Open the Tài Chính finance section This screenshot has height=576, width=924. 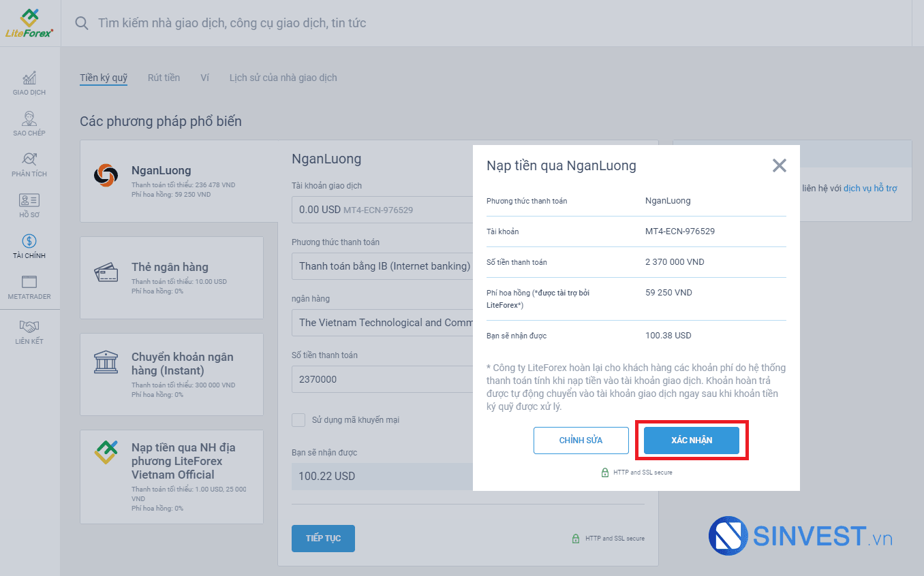click(x=29, y=246)
